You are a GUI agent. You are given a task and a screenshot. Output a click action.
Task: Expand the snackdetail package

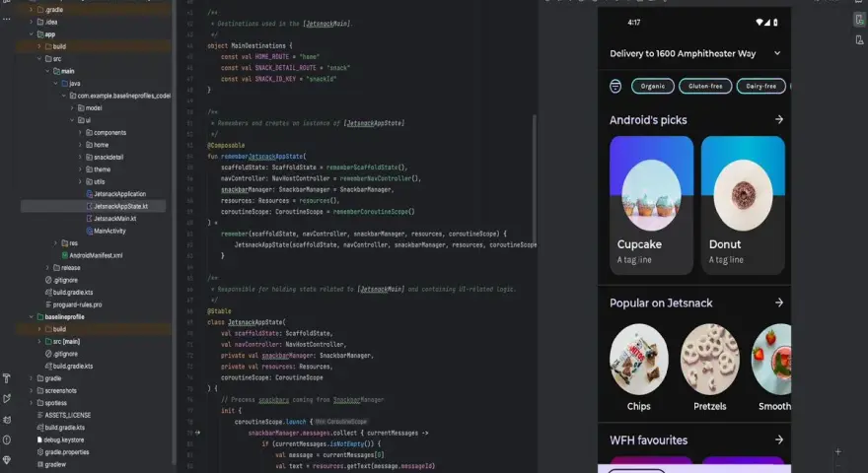(80, 157)
